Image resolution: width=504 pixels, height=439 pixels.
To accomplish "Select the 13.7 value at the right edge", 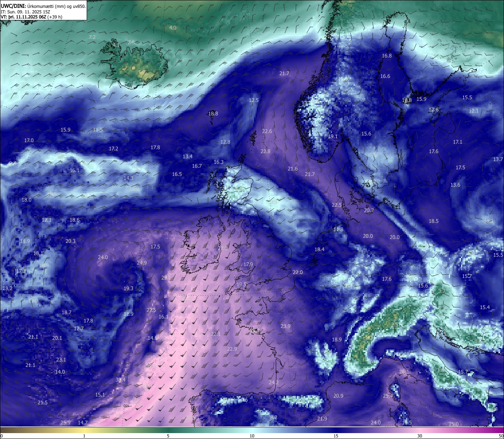I will coord(498,159).
